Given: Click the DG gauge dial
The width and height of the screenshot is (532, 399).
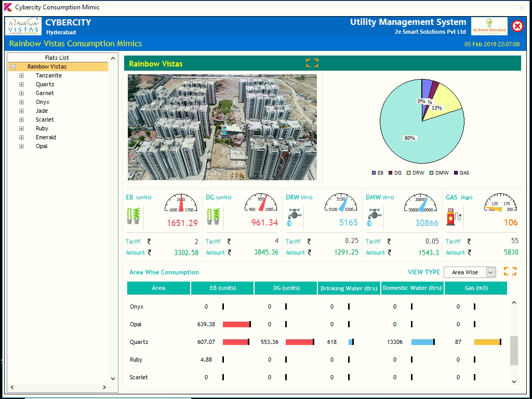Looking at the screenshot, I should (261, 203).
